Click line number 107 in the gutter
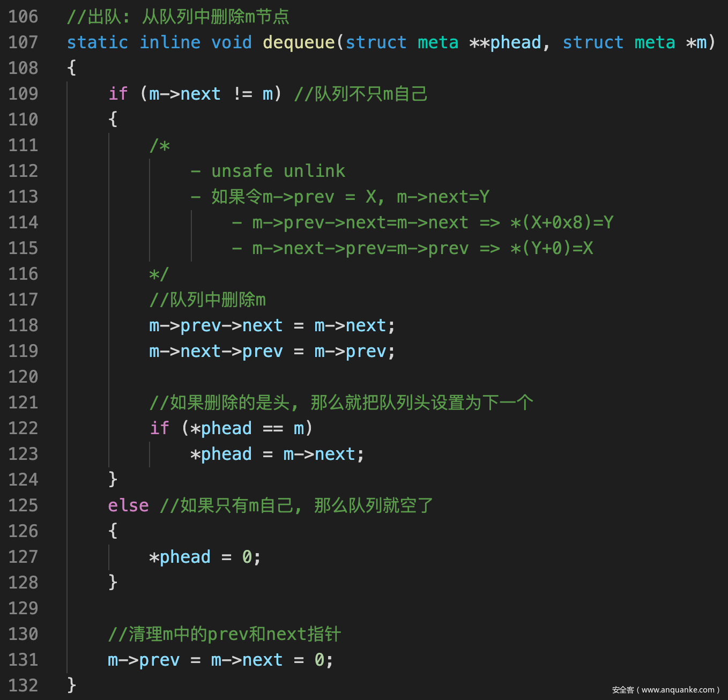The width and height of the screenshot is (728, 700). [x=23, y=42]
